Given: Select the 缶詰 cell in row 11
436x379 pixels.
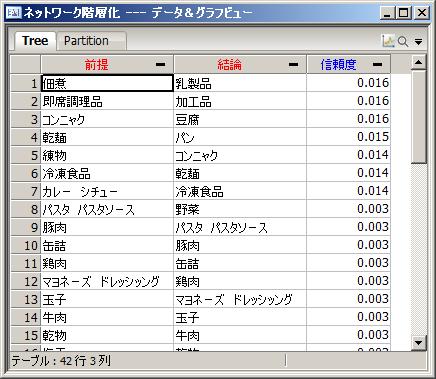Looking at the screenshot, I should coord(240,263).
